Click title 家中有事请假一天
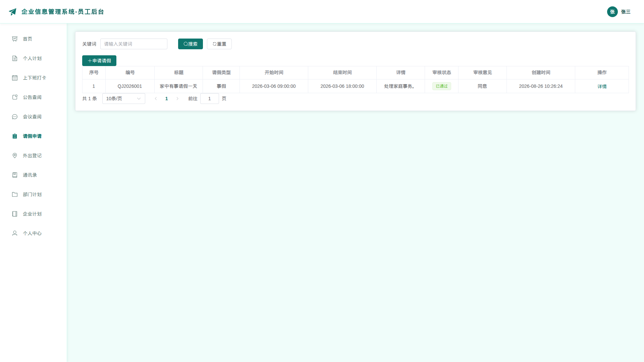This screenshot has width=644, height=362. click(178, 86)
